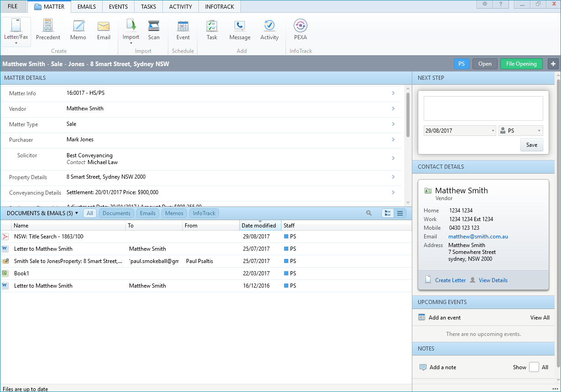Expand the Conveyancing Details row chevron
This screenshot has width=561, height=392.
tap(393, 192)
